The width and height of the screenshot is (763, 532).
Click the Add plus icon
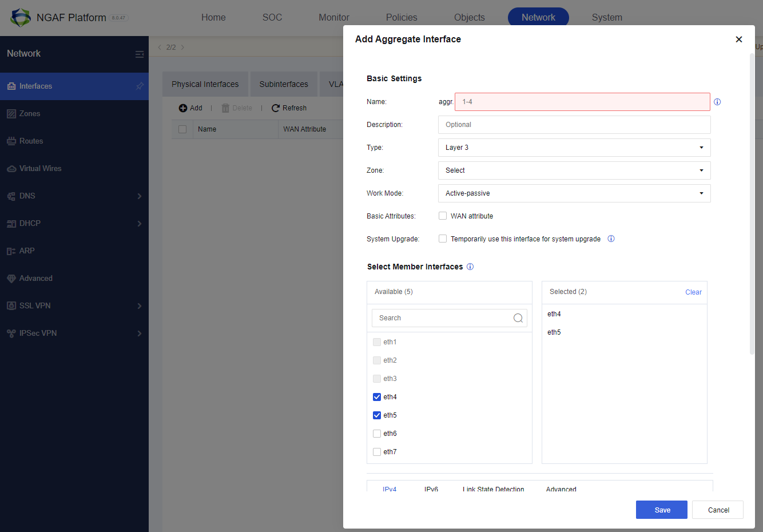tap(183, 108)
